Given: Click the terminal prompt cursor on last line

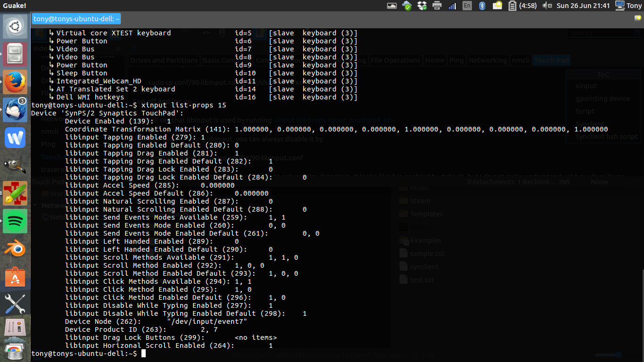Looking at the screenshot, I should click(143, 354).
